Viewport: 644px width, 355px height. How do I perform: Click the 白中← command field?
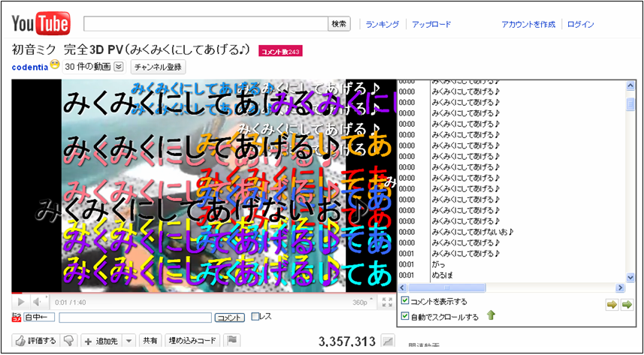[x=39, y=317]
